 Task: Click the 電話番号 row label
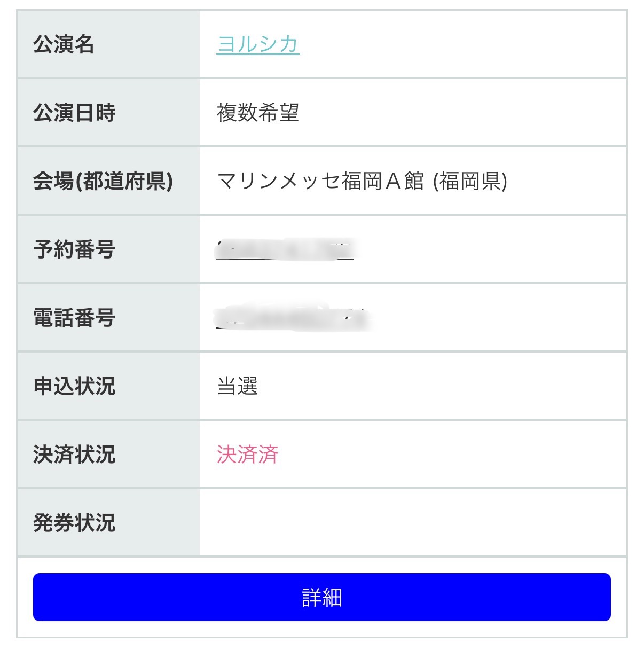coord(74,318)
